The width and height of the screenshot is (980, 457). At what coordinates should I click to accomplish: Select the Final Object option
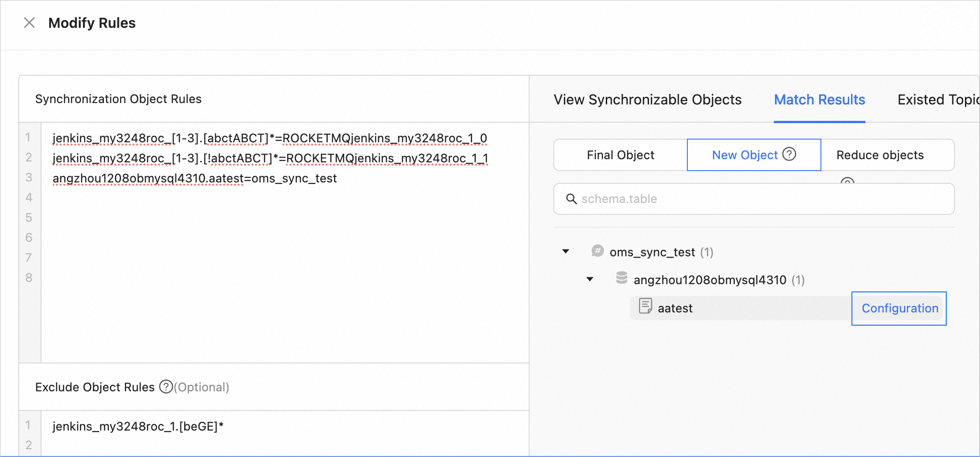click(x=620, y=155)
